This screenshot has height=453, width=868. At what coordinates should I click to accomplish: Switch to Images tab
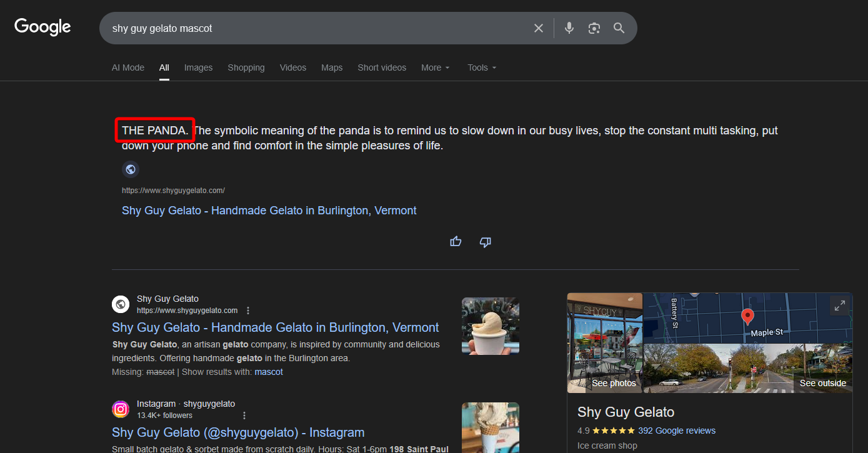pyautogui.click(x=198, y=67)
